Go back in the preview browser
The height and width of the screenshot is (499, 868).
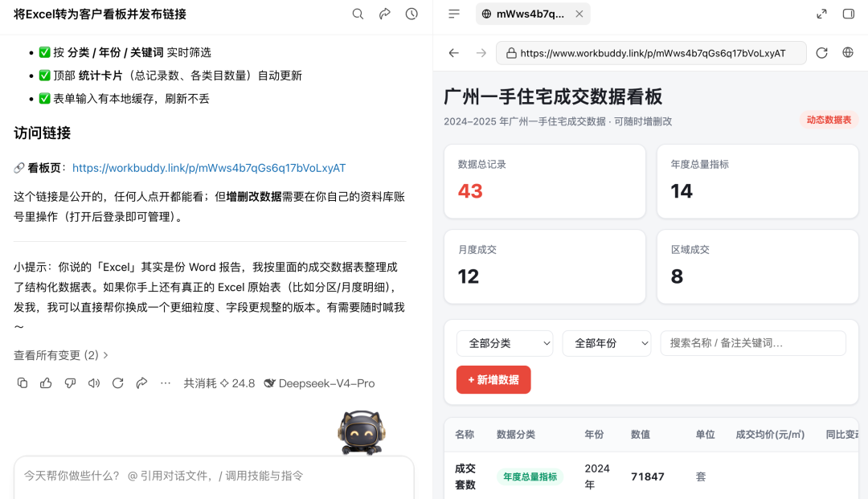[x=454, y=53]
